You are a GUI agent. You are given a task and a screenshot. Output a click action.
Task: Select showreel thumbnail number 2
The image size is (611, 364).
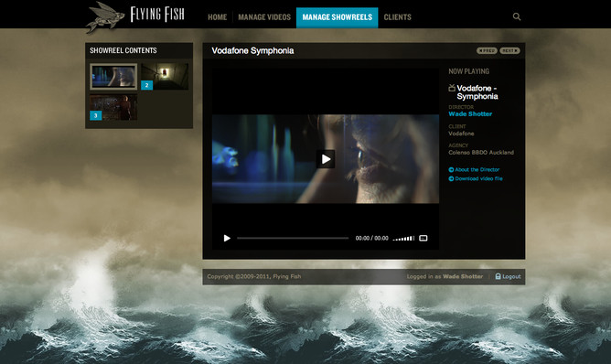pyautogui.click(x=165, y=77)
